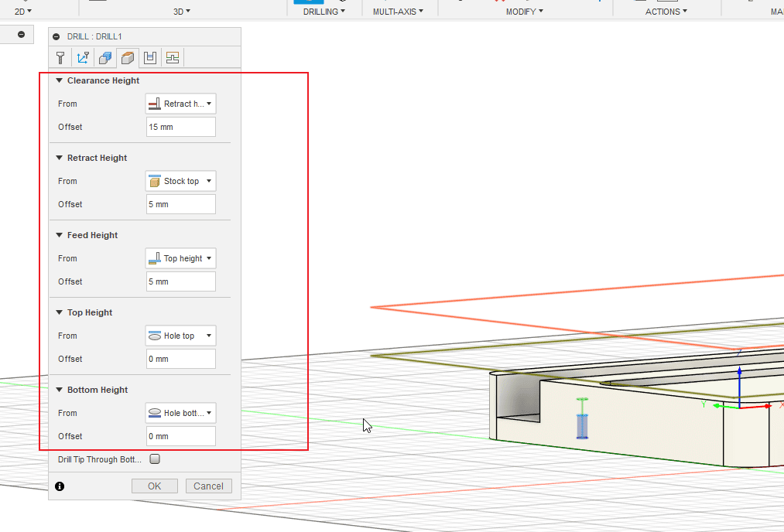Screen dimensions: 784x532
Task: Open the Top Height From dropdown
Action: point(180,336)
